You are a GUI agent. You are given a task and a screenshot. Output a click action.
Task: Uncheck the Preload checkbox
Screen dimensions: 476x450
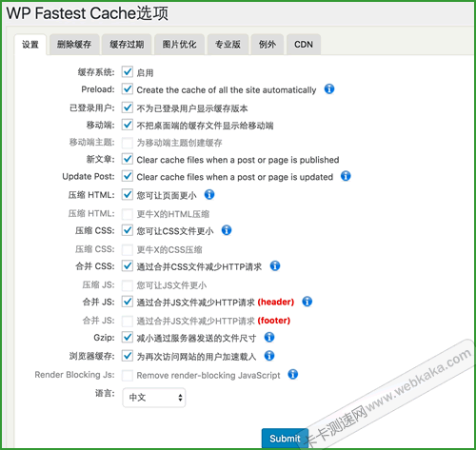click(128, 89)
